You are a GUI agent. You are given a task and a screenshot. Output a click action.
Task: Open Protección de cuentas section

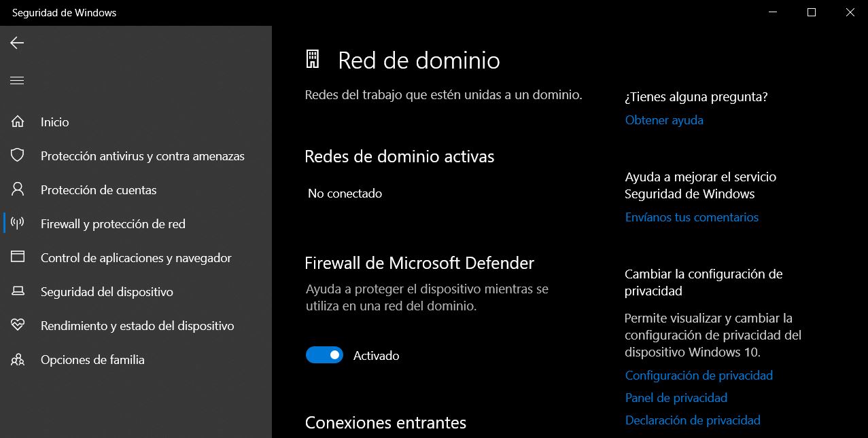point(99,190)
